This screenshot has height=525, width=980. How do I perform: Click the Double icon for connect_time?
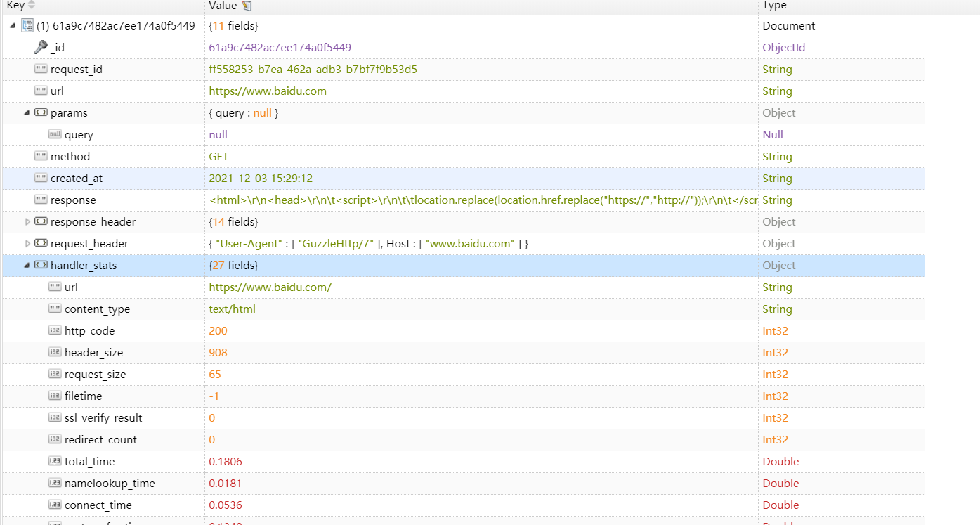tap(55, 505)
